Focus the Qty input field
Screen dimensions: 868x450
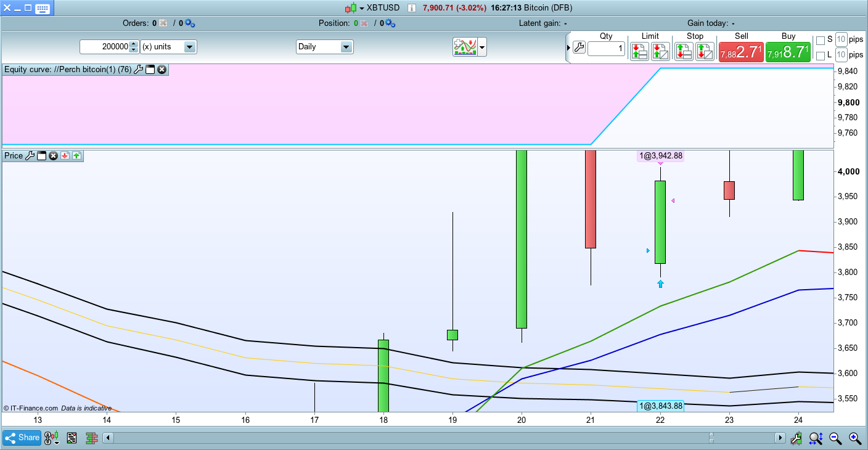[x=607, y=49]
